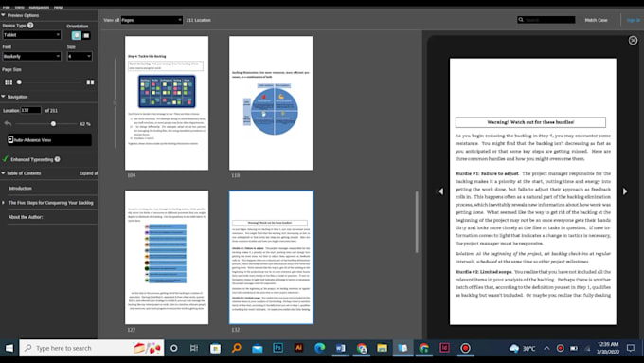This screenshot has height=363, width=644.
Task: Click the weather 30°C widget
Action: (x=523, y=348)
